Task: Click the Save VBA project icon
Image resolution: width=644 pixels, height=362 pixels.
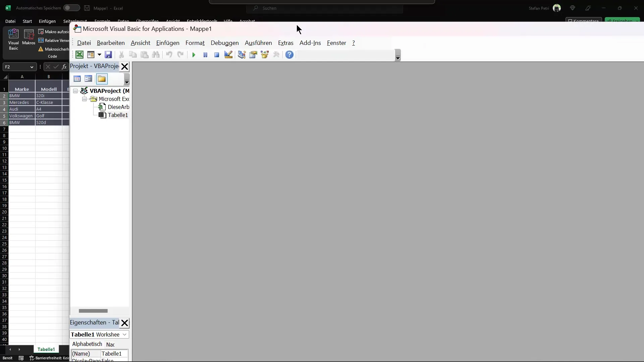Action: 108,54
